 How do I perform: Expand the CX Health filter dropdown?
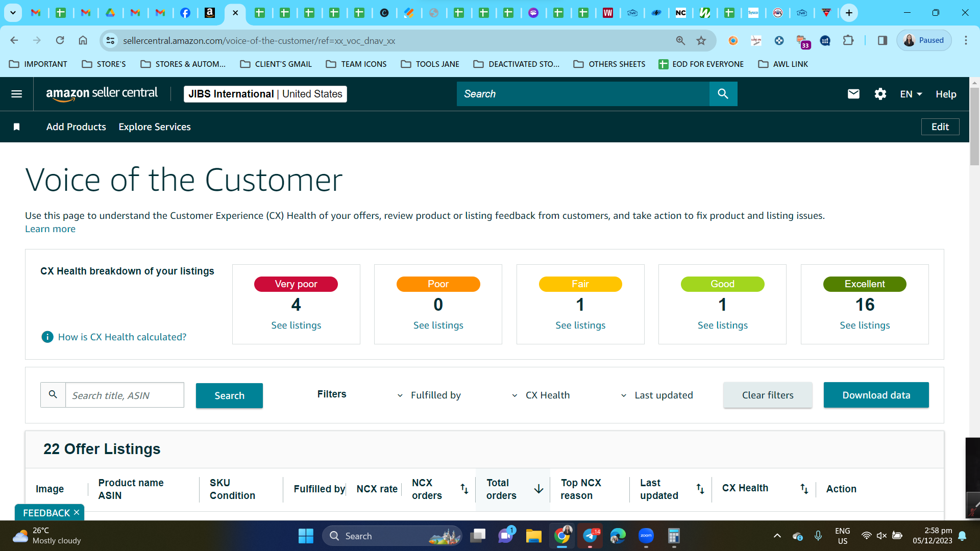tap(541, 395)
